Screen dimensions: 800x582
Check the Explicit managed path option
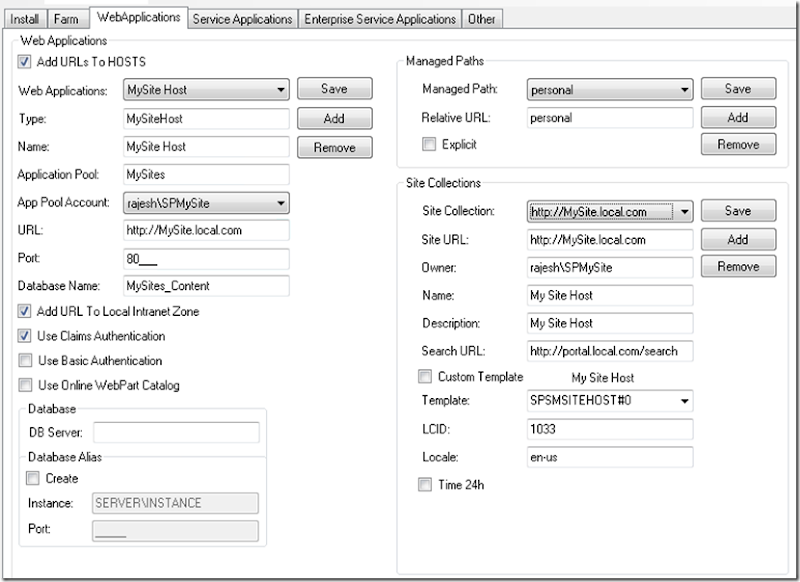point(428,145)
